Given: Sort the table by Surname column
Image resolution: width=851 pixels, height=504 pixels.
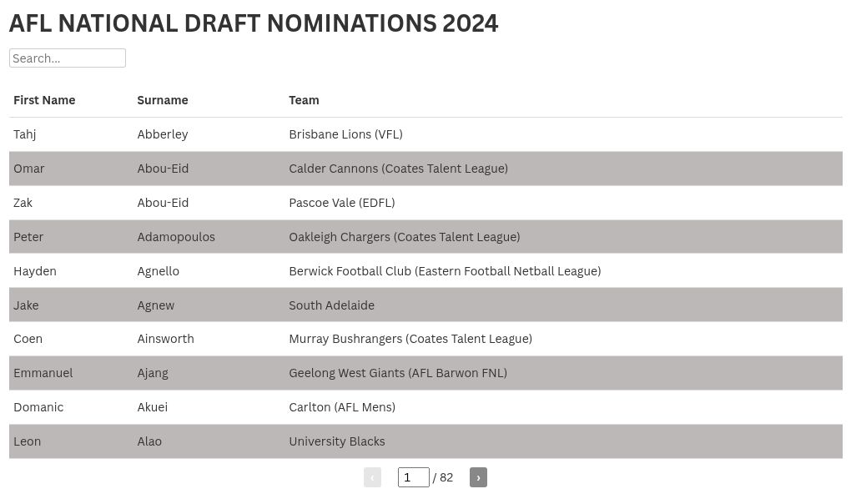Looking at the screenshot, I should 162,100.
